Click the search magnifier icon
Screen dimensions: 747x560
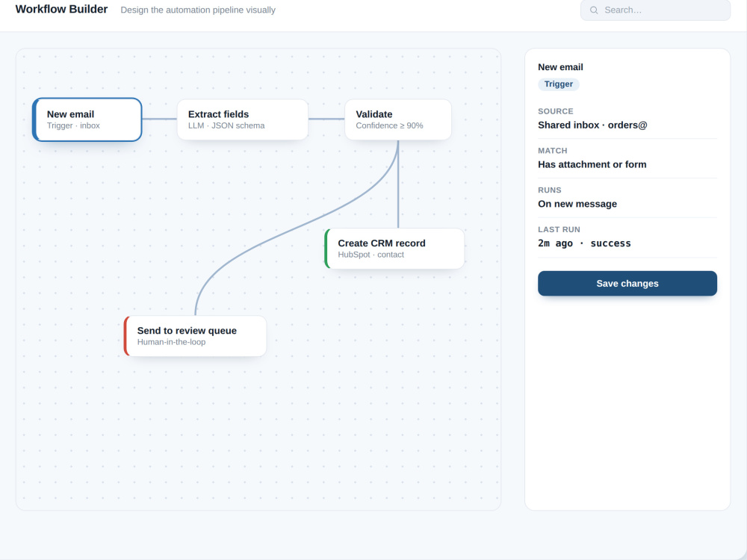(x=594, y=10)
